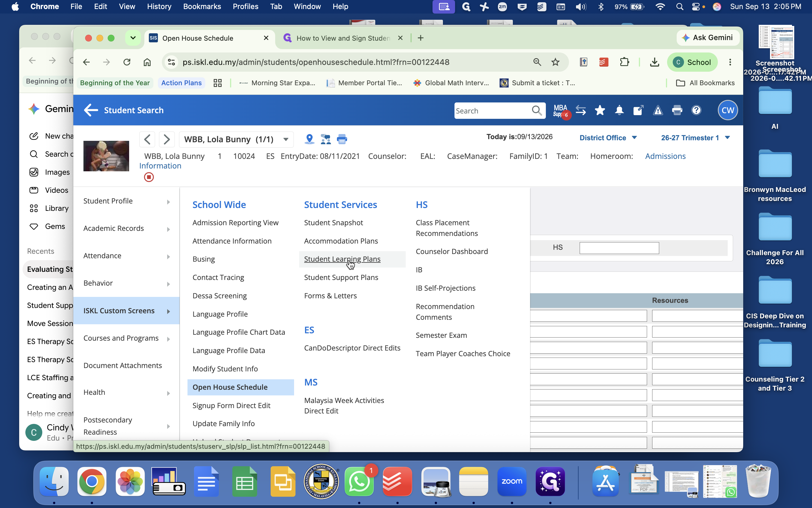This screenshot has width=812, height=508.
Task: Click the red stop alert icon under Information
Action: [149, 177]
